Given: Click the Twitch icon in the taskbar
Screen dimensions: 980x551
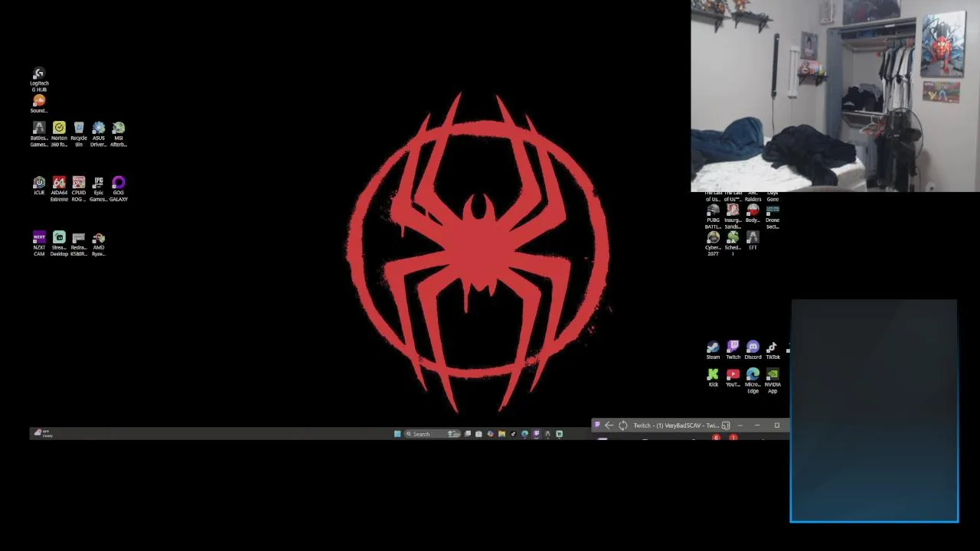Looking at the screenshot, I should (x=536, y=434).
